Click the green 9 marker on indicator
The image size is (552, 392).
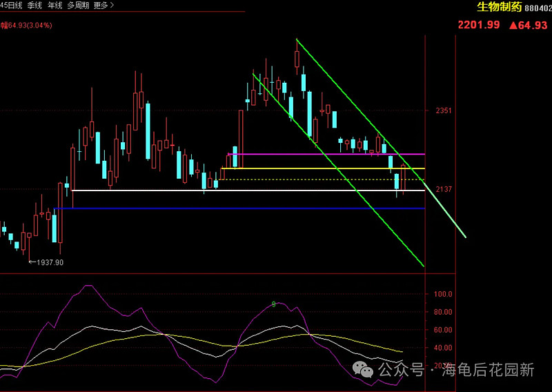274,304
